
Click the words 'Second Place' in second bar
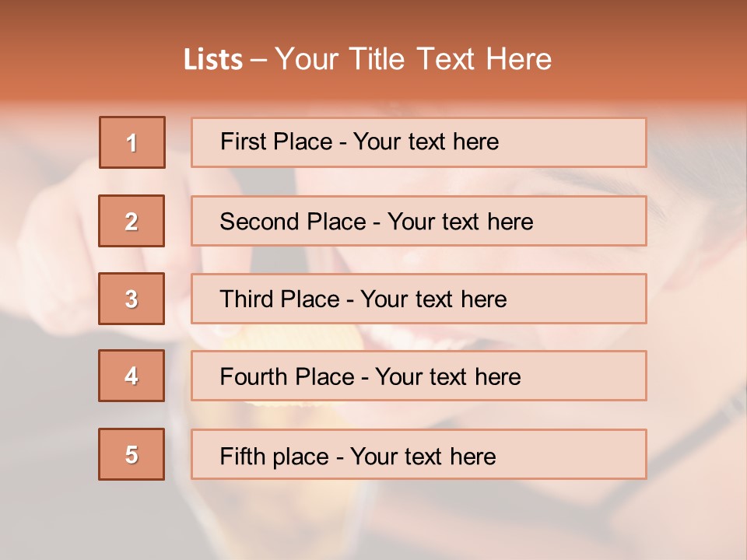pyautogui.click(x=293, y=222)
